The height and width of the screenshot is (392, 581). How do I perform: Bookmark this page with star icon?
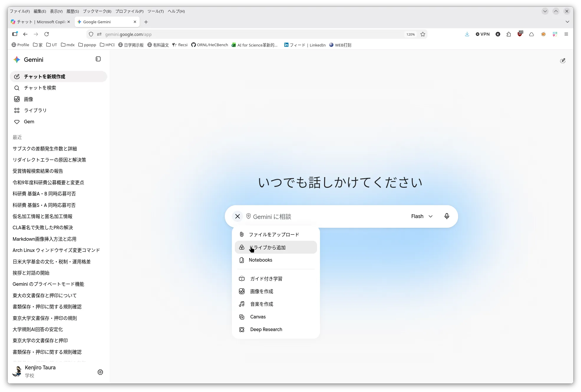pyautogui.click(x=423, y=34)
